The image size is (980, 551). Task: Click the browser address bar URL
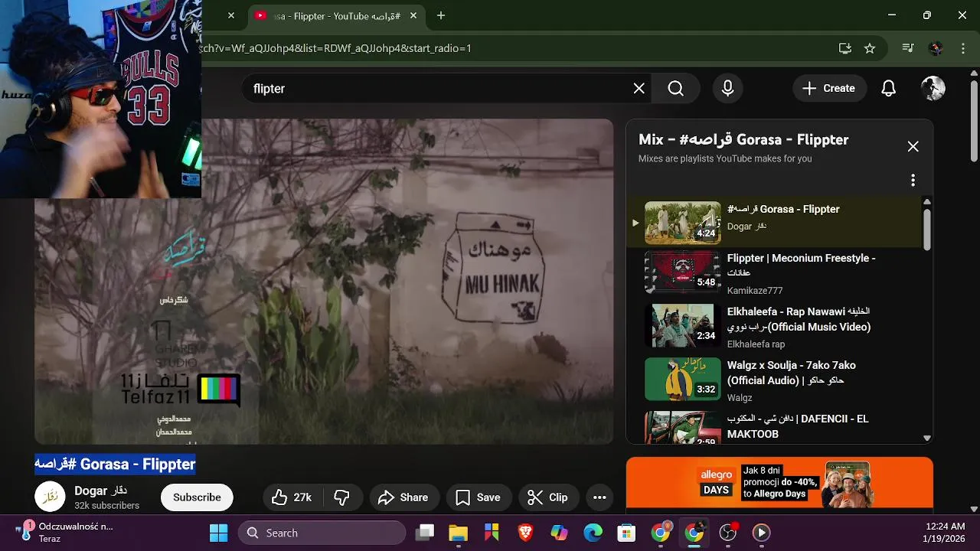(335, 48)
